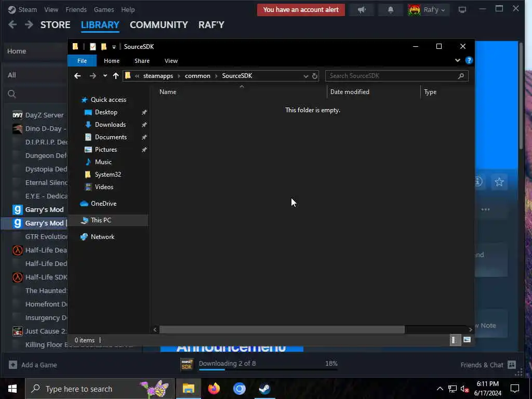Open the Windows notification center icon
The height and width of the screenshot is (399, 532).
point(515,389)
